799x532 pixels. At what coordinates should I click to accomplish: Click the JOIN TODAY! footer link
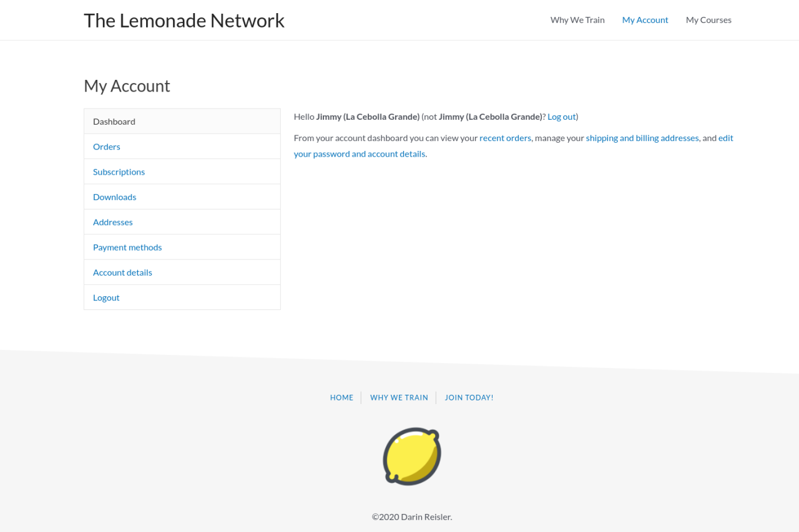coord(469,397)
